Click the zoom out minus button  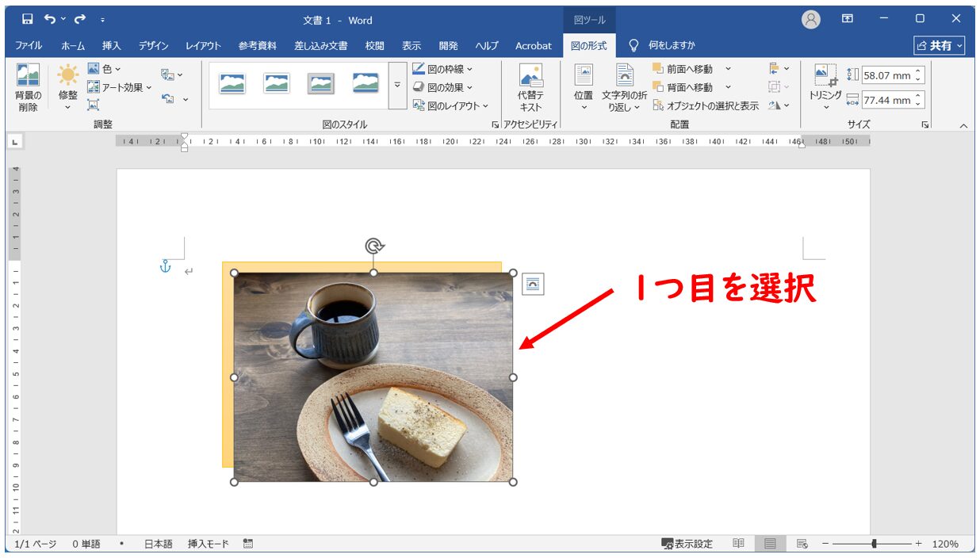click(825, 544)
